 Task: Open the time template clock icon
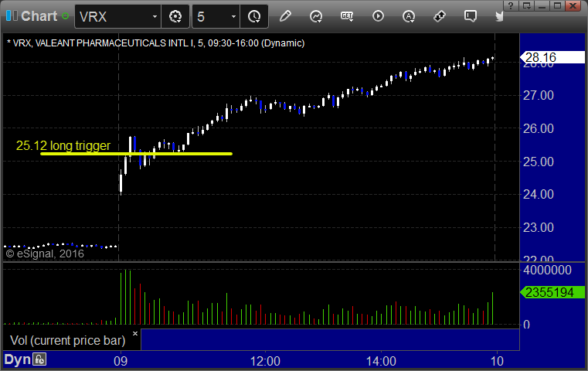tap(254, 16)
